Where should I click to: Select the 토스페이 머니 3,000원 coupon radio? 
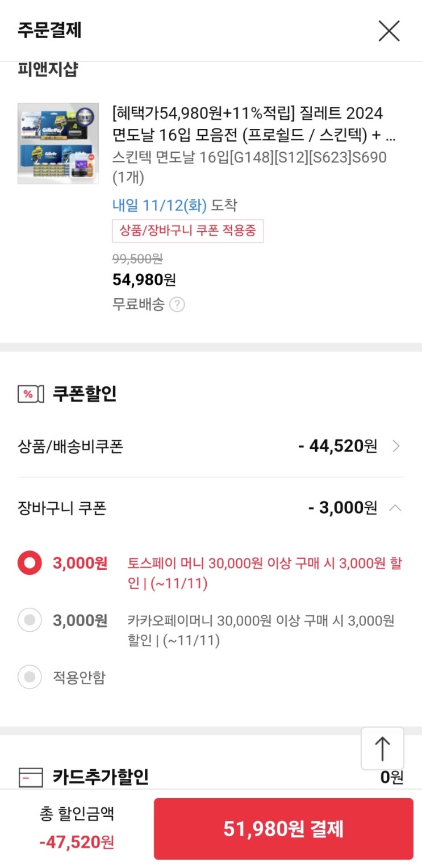[30, 564]
